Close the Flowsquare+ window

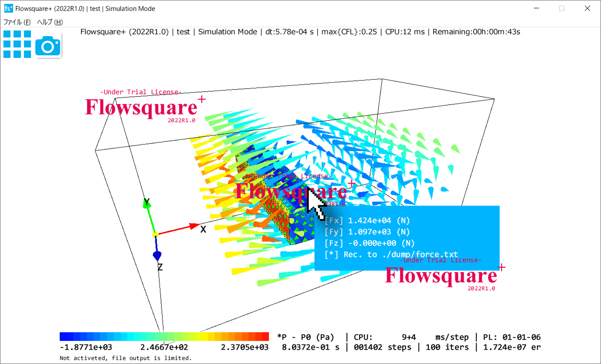pyautogui.click(x=587, y=8)
